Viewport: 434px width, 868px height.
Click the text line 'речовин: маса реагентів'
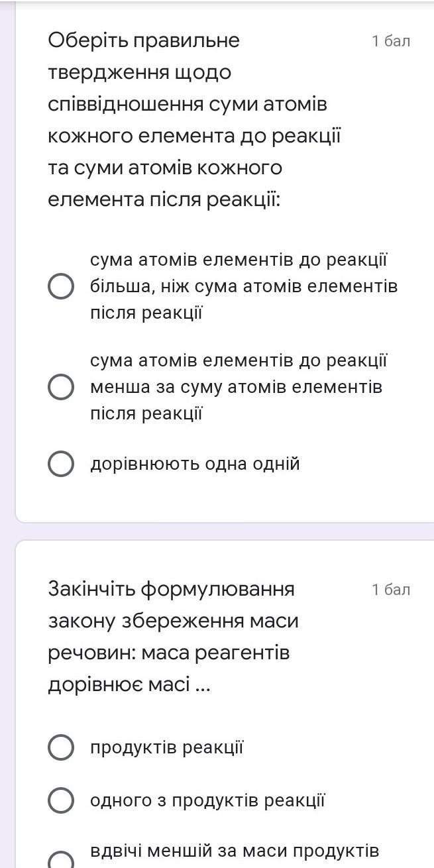pos(169,653)
